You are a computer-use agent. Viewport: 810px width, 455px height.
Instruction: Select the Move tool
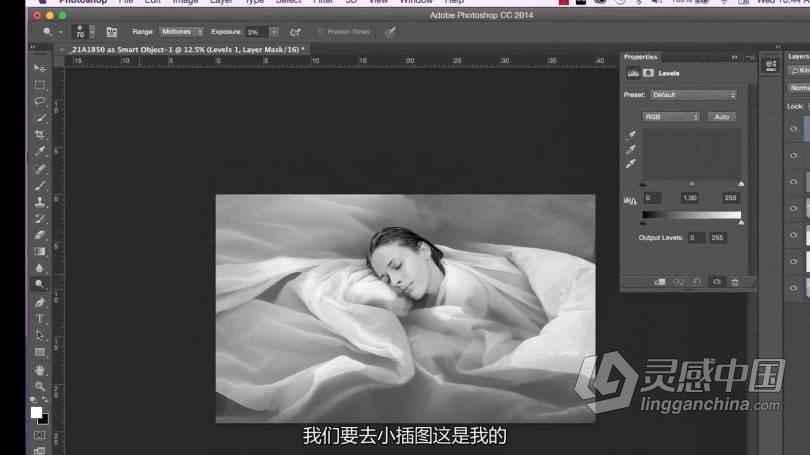click(40, 68)
